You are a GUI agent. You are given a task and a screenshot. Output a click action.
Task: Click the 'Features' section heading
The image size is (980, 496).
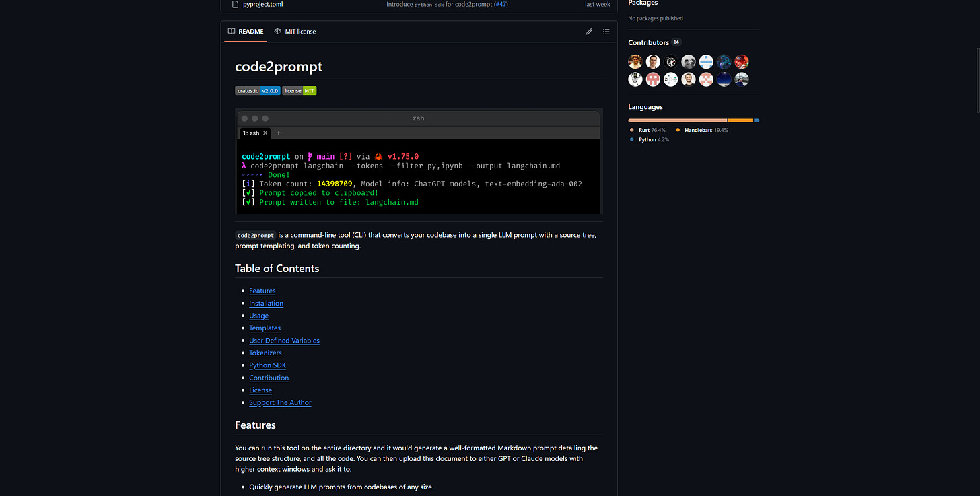click(x=255, y=425)
